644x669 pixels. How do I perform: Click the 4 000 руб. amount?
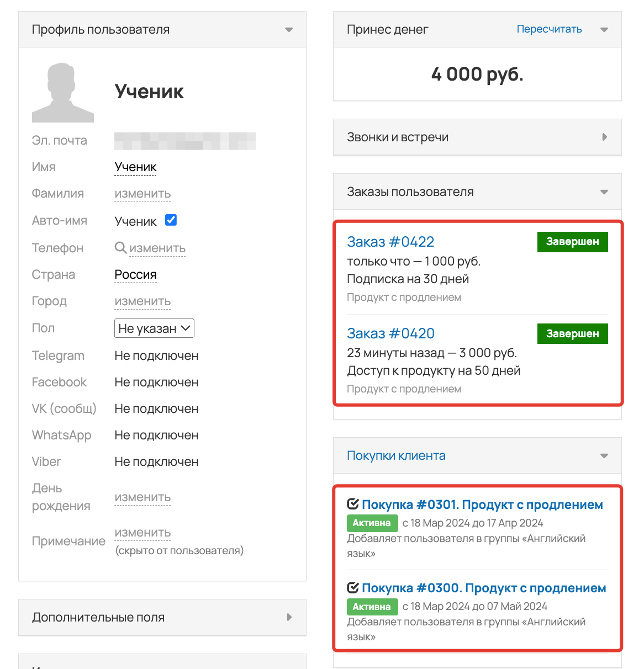click(x=477, y=74)
